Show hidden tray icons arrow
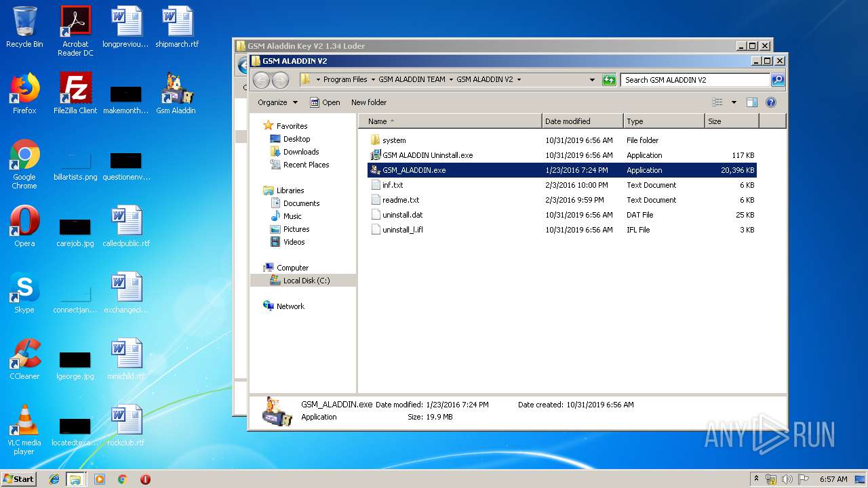The image size is (868, 488). (x=757, y=479)
